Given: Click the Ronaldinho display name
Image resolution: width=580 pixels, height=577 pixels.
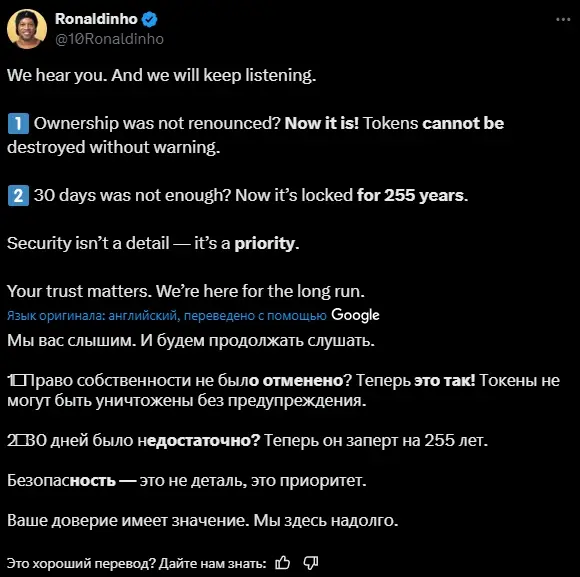Looking at the screenshot, I should [x=96, y=19].
